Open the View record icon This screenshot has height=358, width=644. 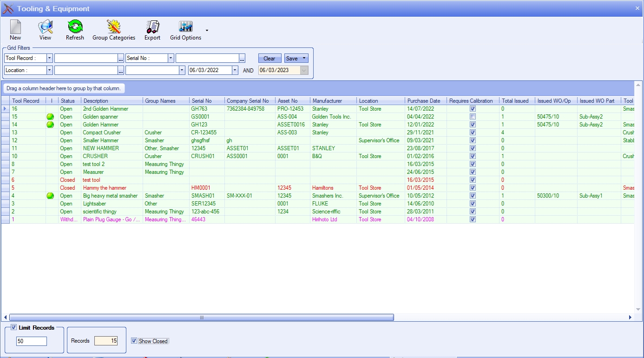tap(45, 27)
